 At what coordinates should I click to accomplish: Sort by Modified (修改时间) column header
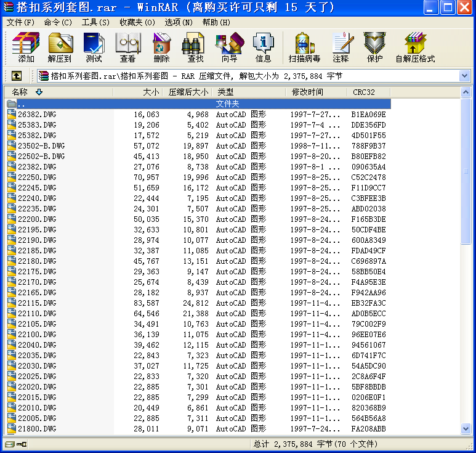(x=316, y=92)
